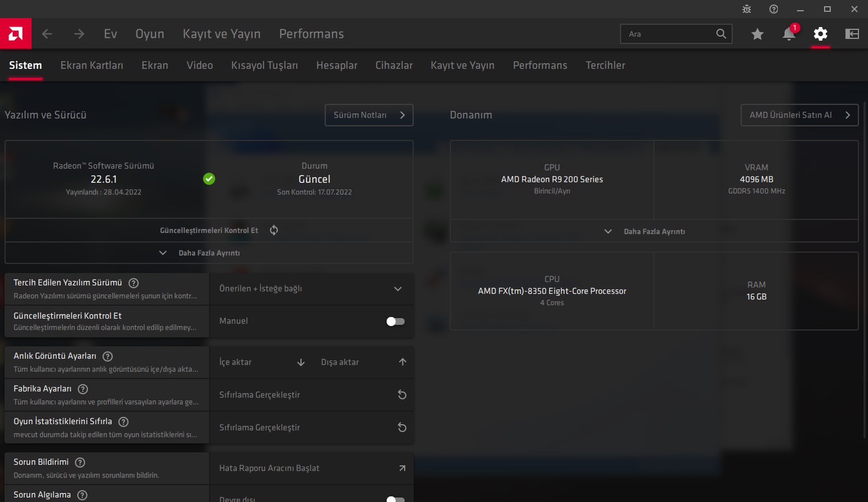
Task: Open favorites star icon
Action: pos(758,34)
